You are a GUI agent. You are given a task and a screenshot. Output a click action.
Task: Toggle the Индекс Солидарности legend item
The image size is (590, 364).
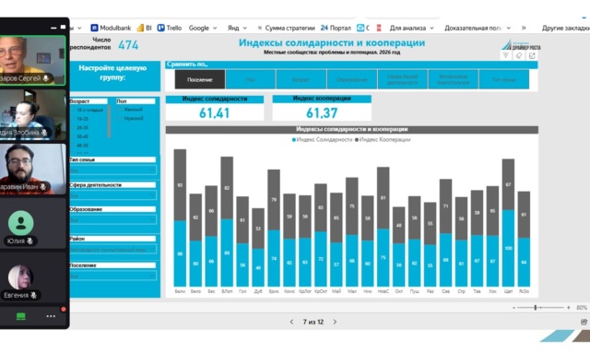point(322,139)
